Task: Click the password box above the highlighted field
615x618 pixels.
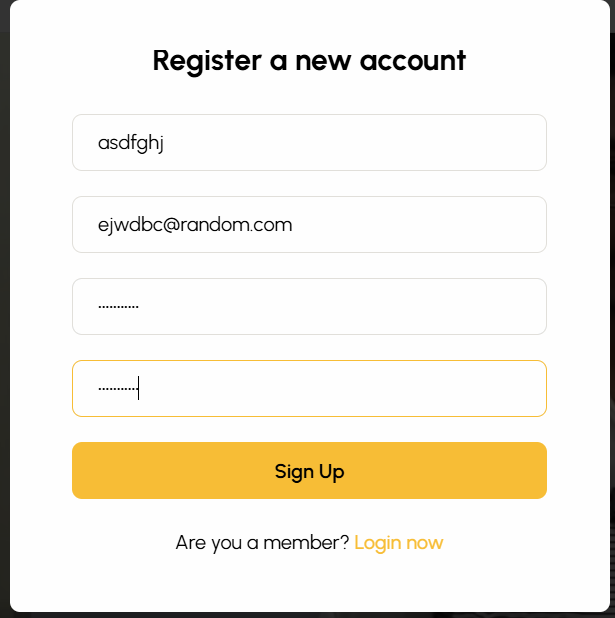Action: click(x=309, y=307)
